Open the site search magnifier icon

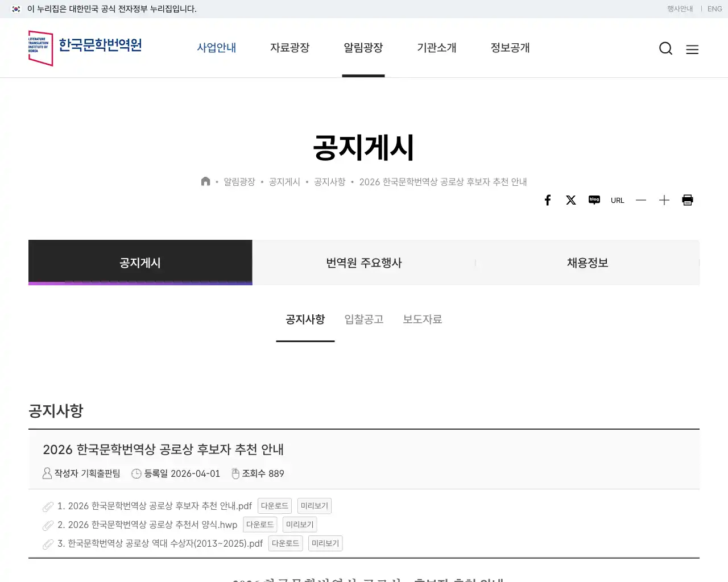(x=665, y=48)
